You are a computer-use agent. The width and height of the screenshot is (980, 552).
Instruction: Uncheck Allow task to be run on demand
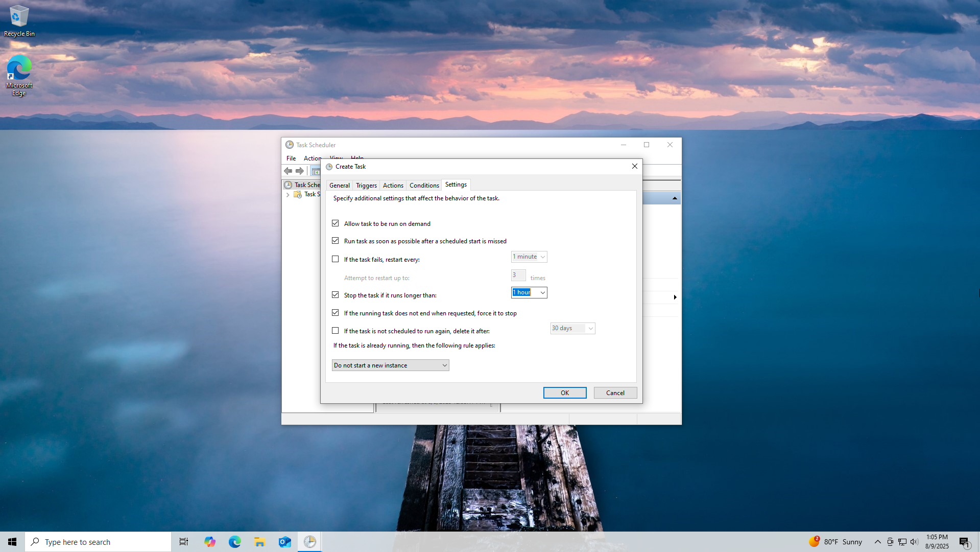tap(336, 223)
